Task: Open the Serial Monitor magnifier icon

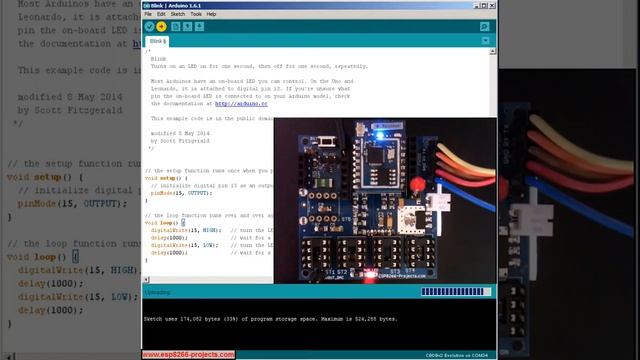Action: (484, 27)
